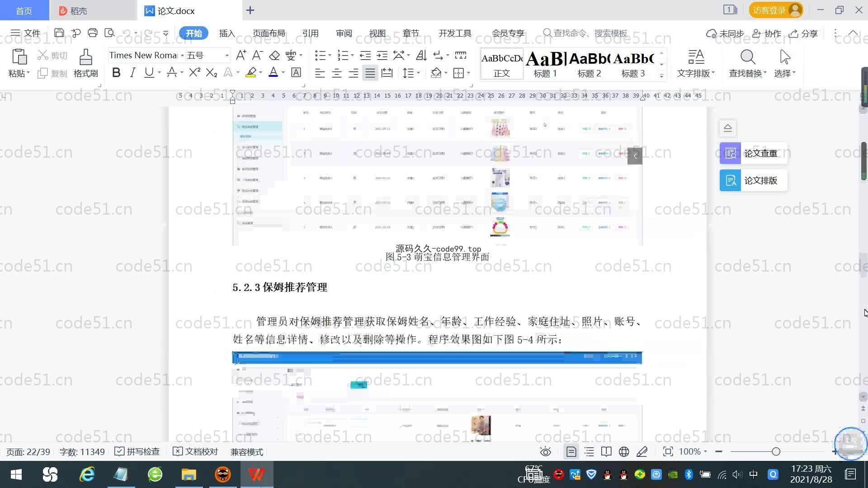Image resolution: width=868 pixels, height=488 pixels.
Task: Increase font size icon
Action: pyautogui.click(x=241, y=55)
